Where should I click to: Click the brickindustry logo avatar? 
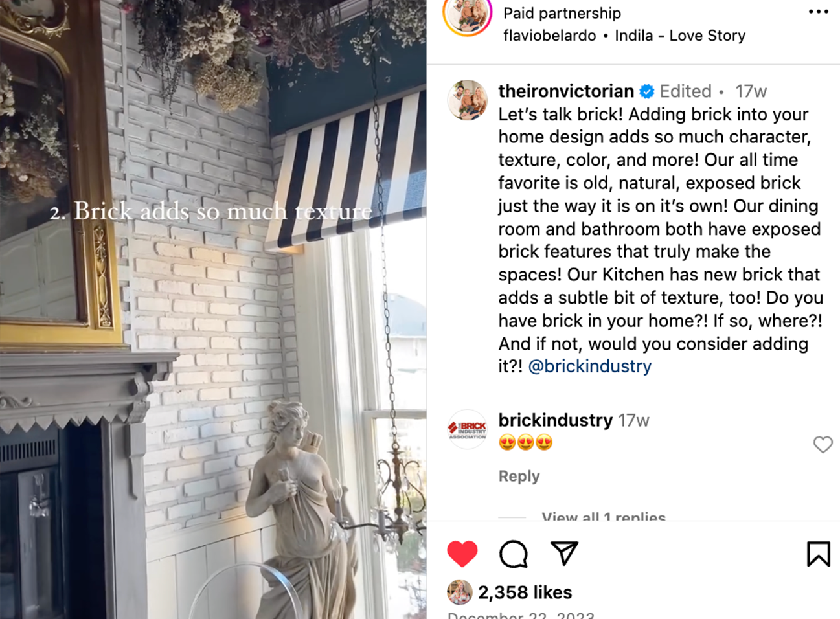[467, 429]
